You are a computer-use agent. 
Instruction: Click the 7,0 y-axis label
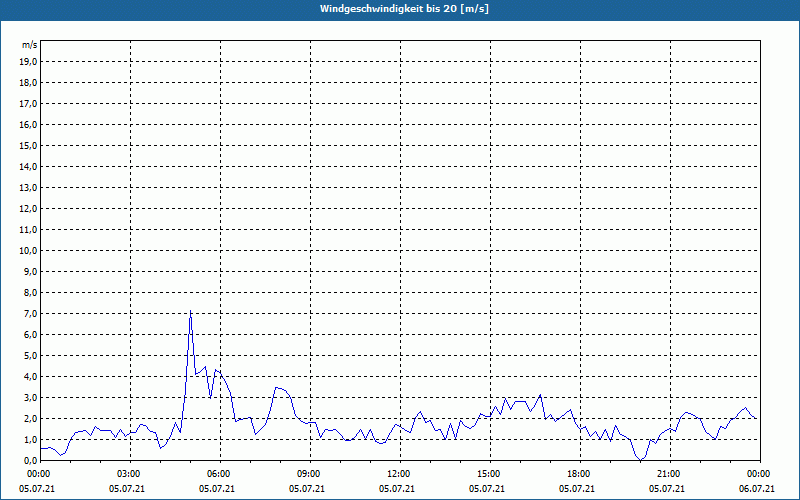tap(31, 313)
